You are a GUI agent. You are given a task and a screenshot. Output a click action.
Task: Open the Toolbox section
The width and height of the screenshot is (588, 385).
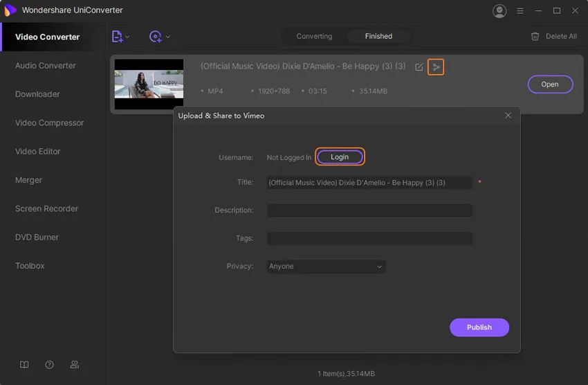click(x=30, y=266)
